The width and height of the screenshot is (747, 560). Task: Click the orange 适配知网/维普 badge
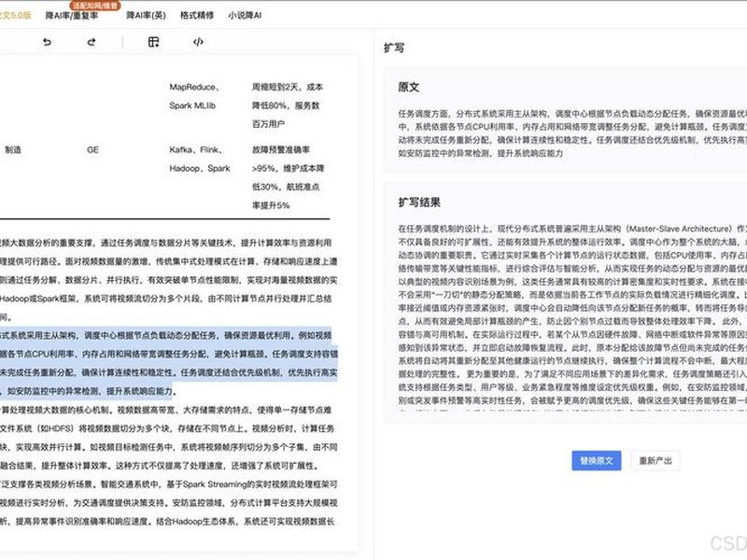[x=95, y=6]
